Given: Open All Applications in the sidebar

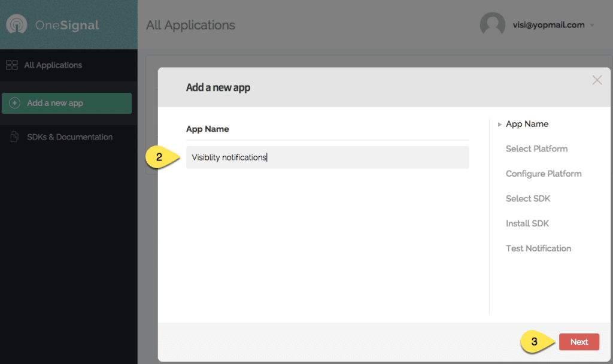Looking at the screenshot, I should [53, 65].
